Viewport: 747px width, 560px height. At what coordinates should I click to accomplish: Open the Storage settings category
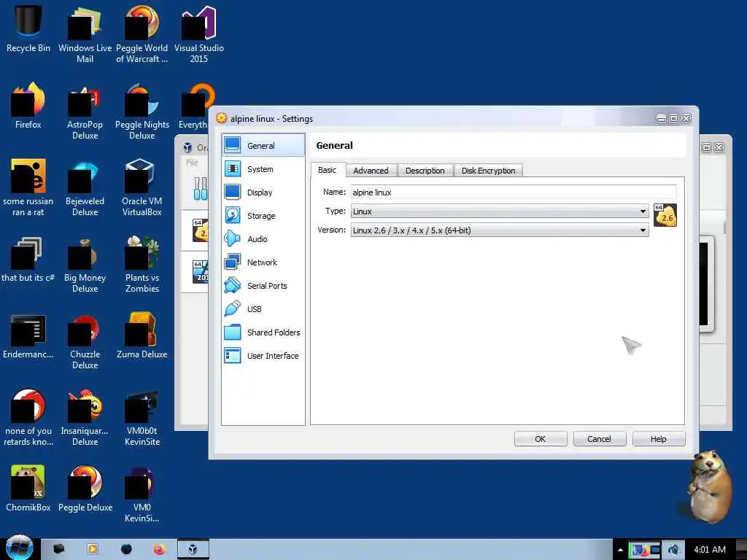pyautogui.click(x=263, y=216)
